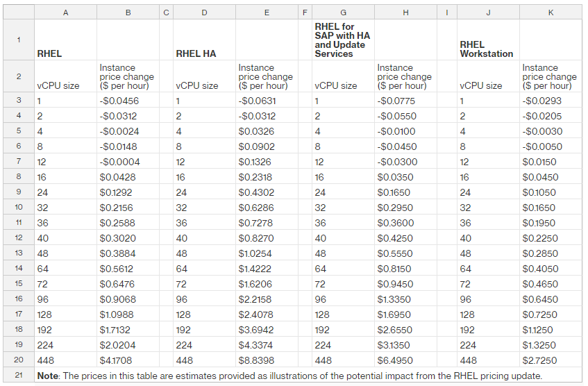
Task: Click the cell with $2.7250
Action: pos(551,360)
